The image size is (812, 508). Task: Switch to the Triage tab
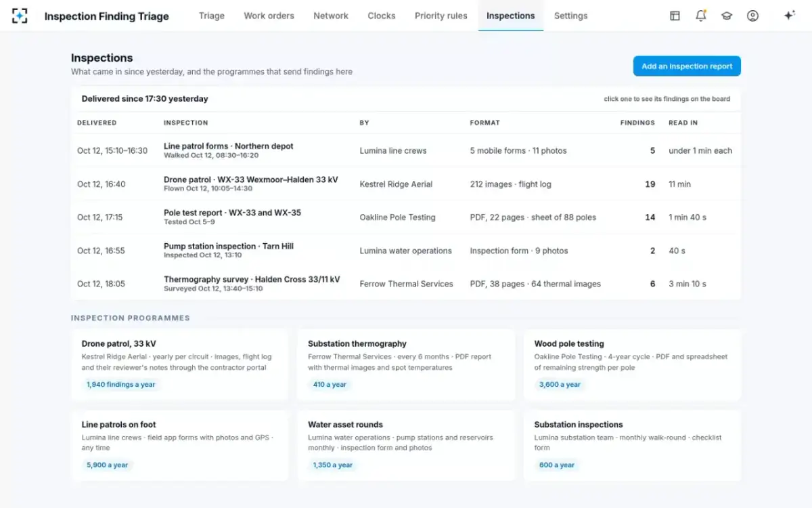point(212,16)
